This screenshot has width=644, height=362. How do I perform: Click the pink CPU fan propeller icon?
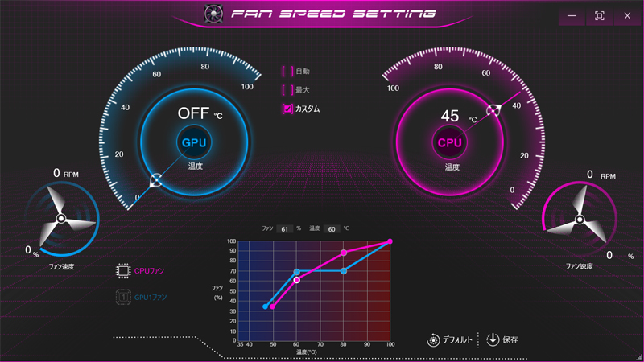(579, 219)
